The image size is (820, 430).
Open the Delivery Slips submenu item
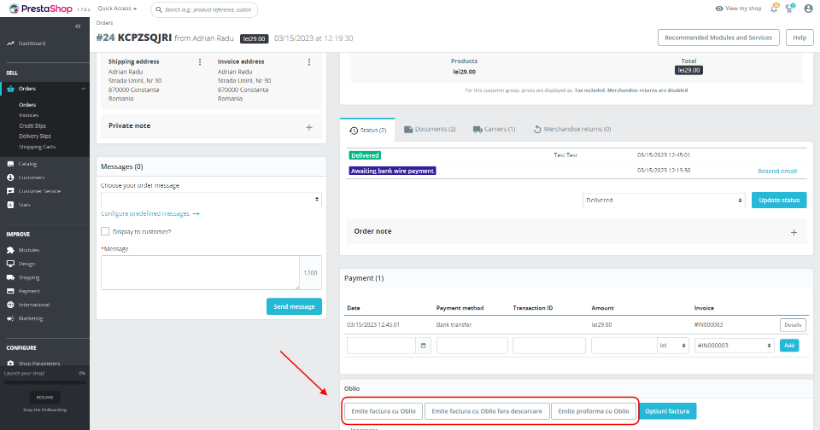[x=35, y=136]
